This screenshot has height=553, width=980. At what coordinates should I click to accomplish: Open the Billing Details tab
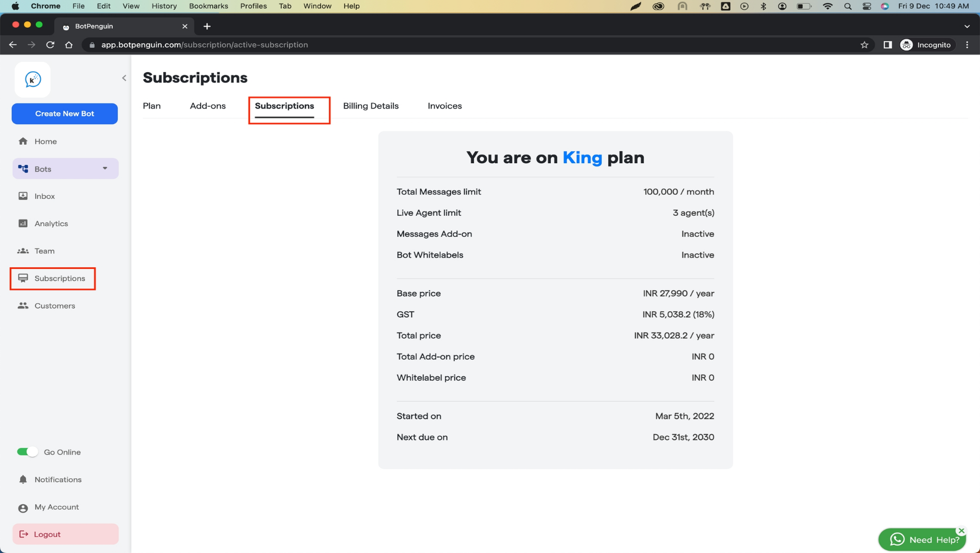tap(371, 106)
